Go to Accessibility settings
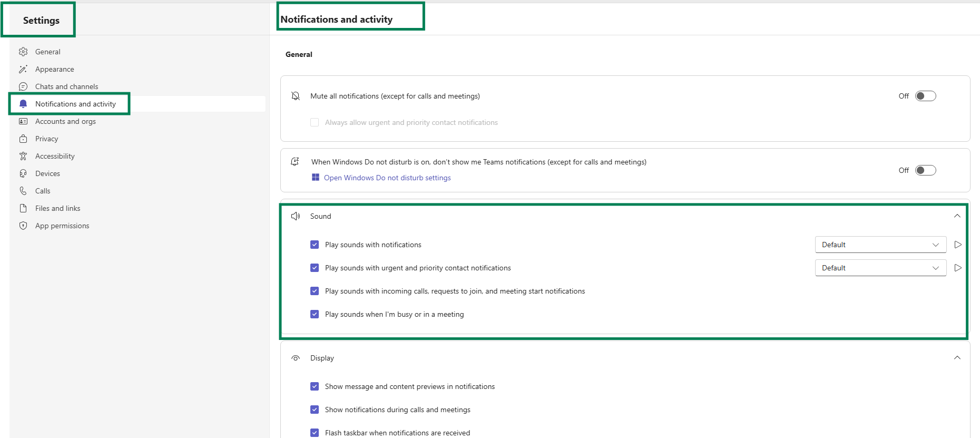This screenshot has height=438, width=980. (55, 156)
